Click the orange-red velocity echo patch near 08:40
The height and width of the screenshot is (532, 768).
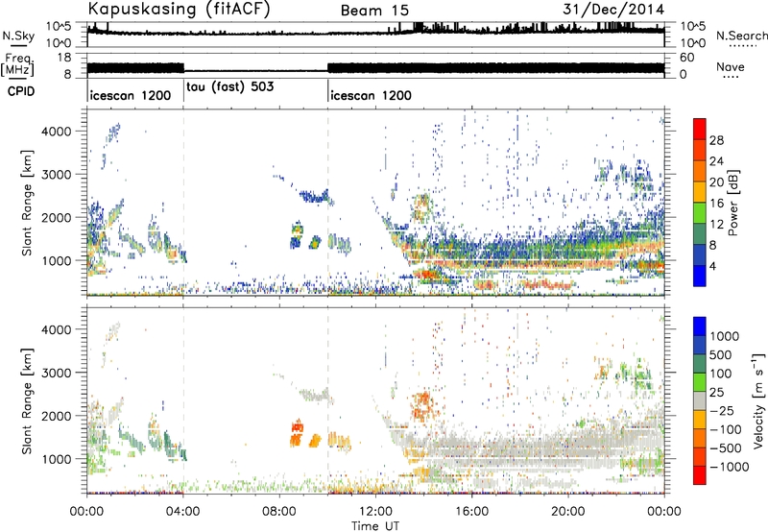click(x=297, y=432)
